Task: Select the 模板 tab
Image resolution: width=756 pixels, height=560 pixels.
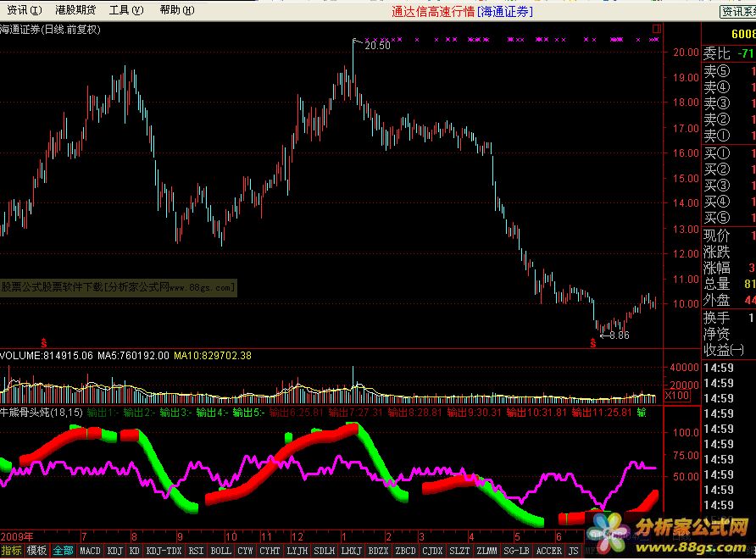Action: click(x=36, y=551)
